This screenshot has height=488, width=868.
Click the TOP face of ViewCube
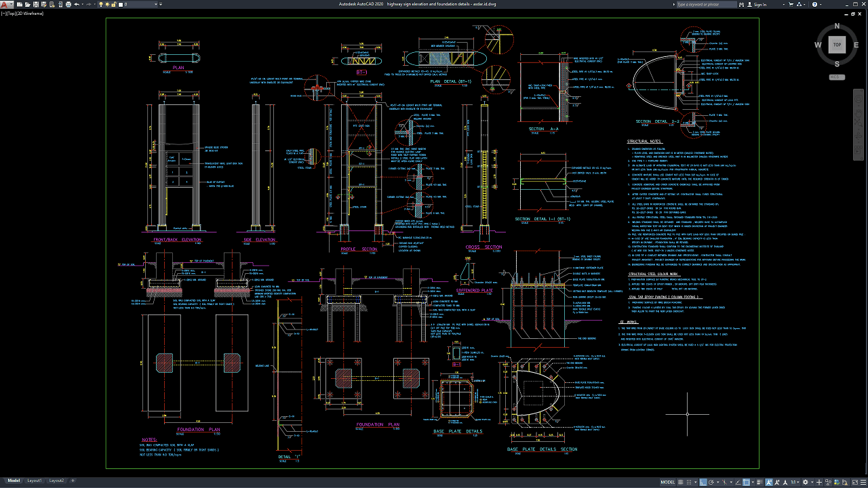(837, 45)
